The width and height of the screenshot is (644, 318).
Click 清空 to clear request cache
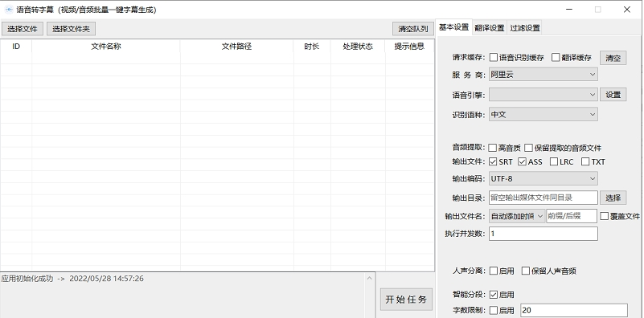[x=613, y=58]
